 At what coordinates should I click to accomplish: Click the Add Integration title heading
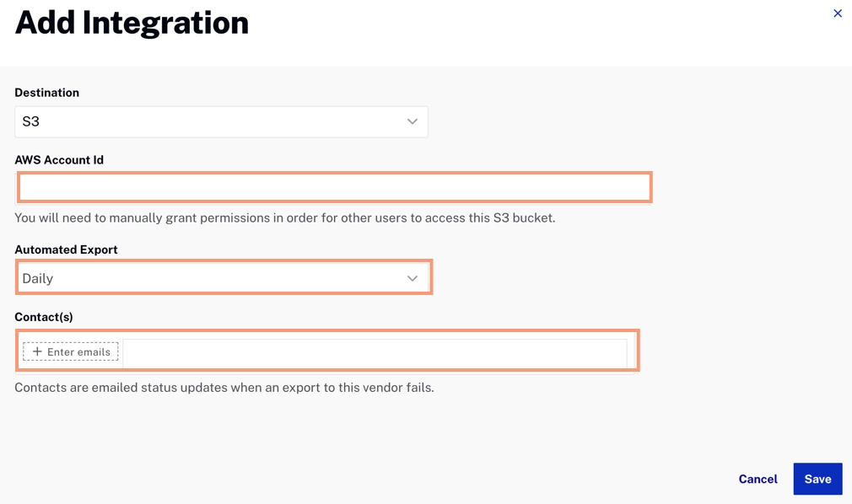131,23
